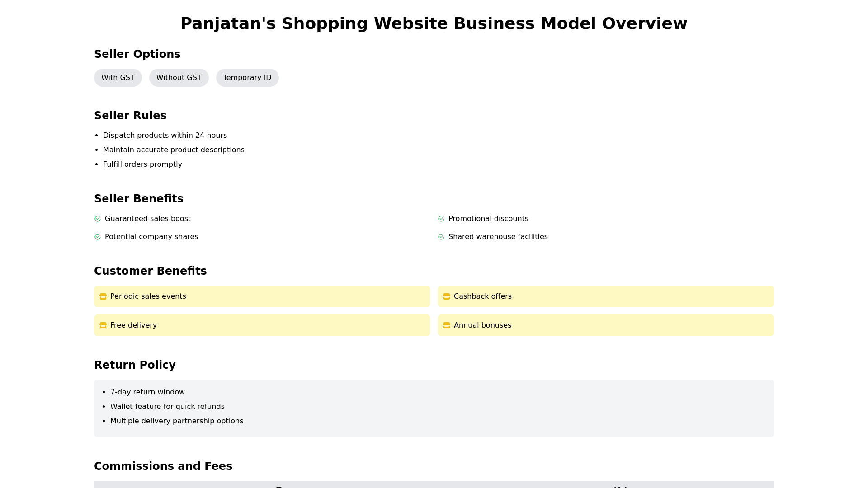Click the Dispatch products within 24 hours rule
The width and height of the screenshot is (868, 488).
tap(165, 136)
